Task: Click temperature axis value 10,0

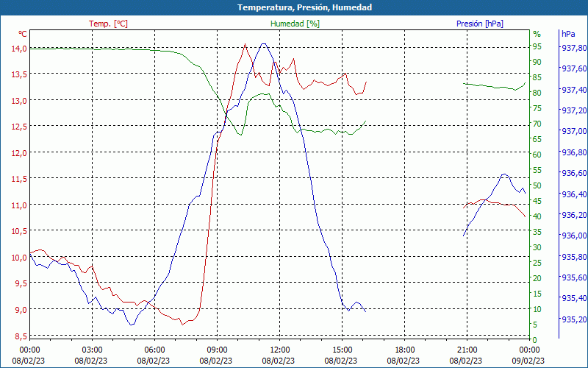Action: click(x=21, y=257)
